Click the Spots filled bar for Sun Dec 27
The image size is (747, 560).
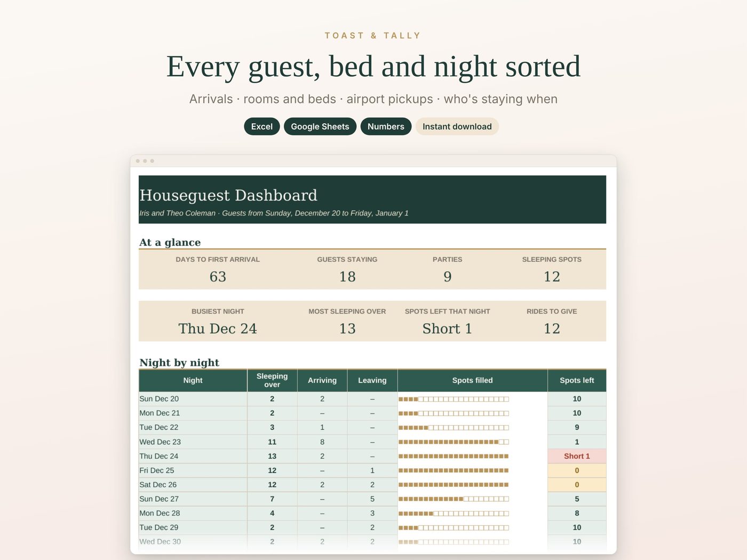[454, 499]
